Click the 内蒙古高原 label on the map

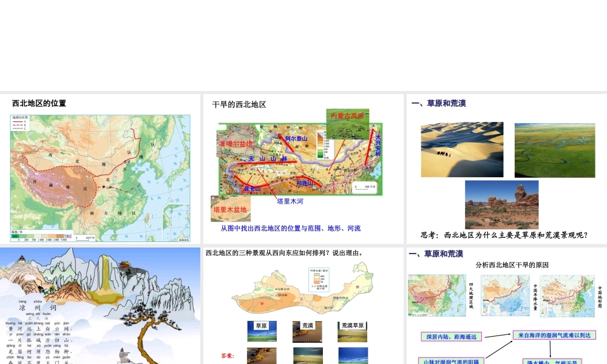click(x=347, y=116)
